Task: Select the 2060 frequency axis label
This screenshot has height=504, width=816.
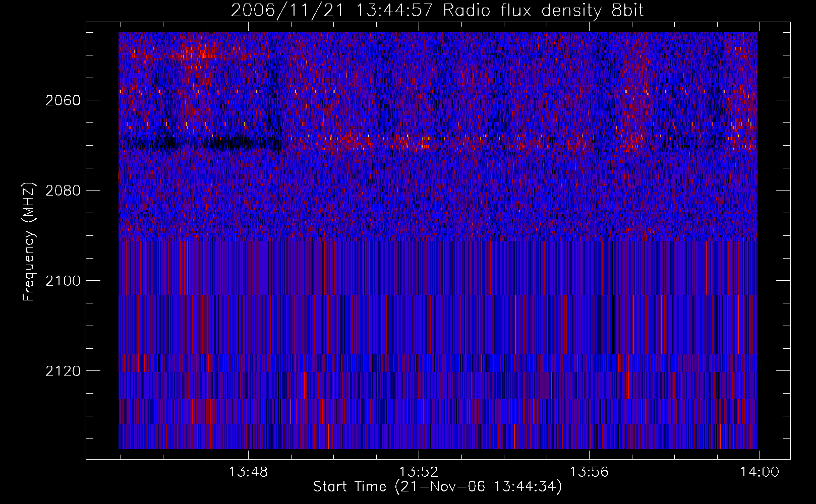Action: coord(63,100)
